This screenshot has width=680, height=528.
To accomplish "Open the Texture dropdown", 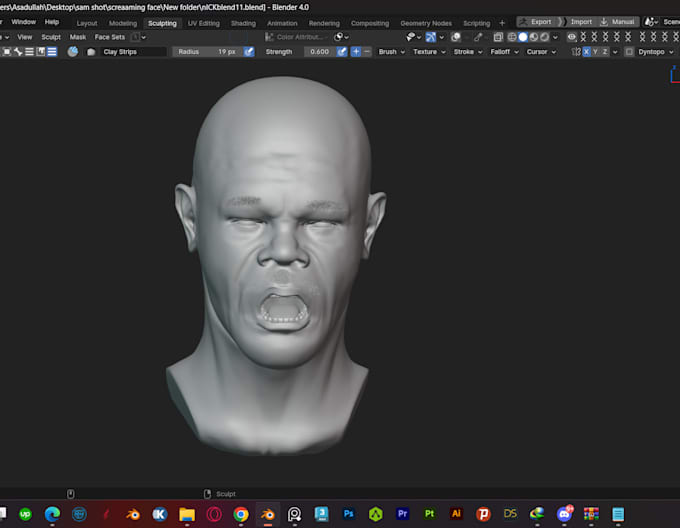I will (x=429, y=52).
